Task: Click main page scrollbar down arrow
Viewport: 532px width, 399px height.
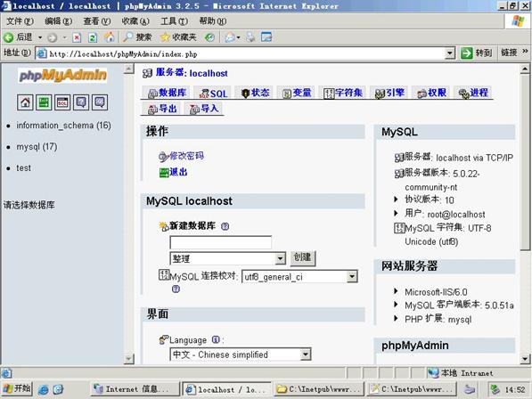Action: tap(524, 359)
